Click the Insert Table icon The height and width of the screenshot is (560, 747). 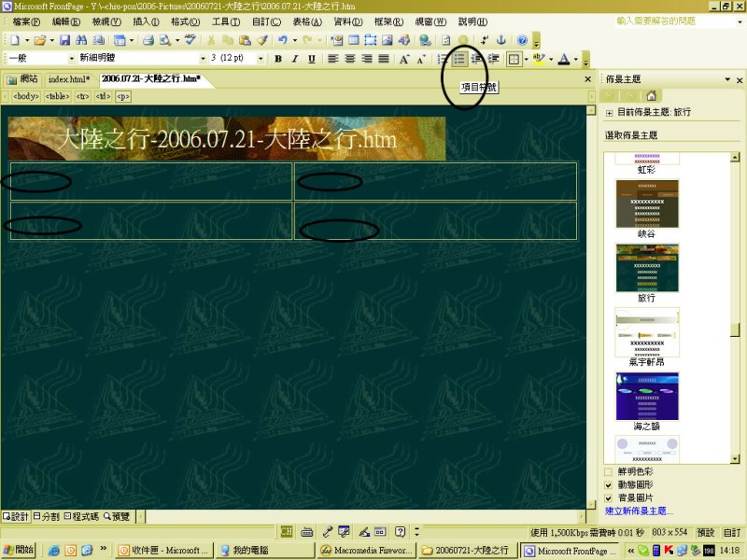[354, 40]
